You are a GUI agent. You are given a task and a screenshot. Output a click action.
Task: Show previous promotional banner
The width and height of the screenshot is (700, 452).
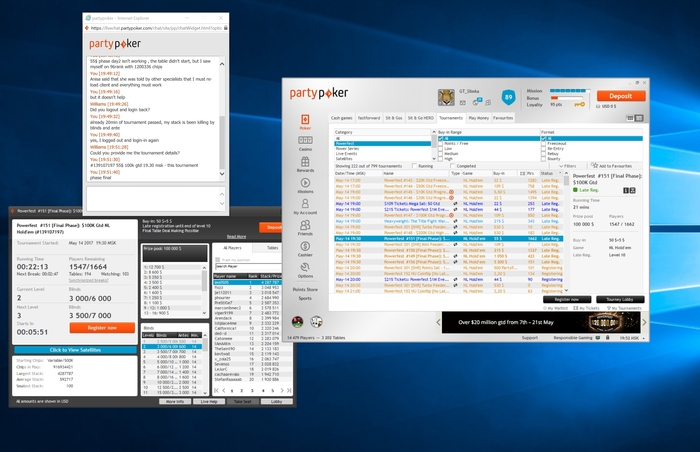[x=438, y=322]
